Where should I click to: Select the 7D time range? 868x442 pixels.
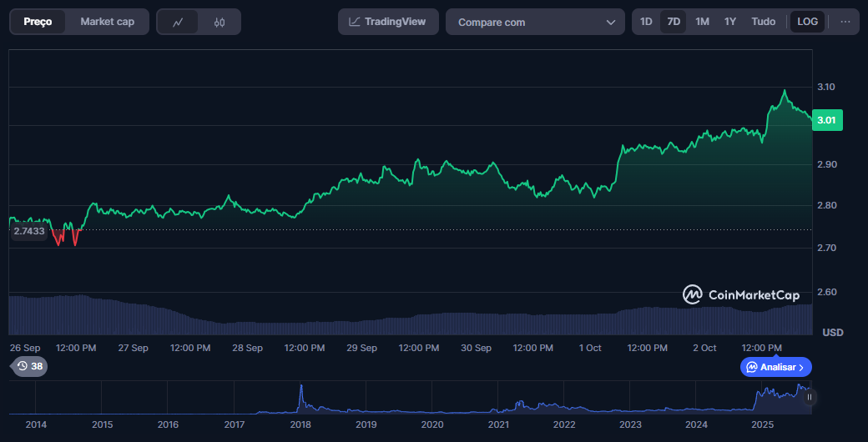click(674, 22)
